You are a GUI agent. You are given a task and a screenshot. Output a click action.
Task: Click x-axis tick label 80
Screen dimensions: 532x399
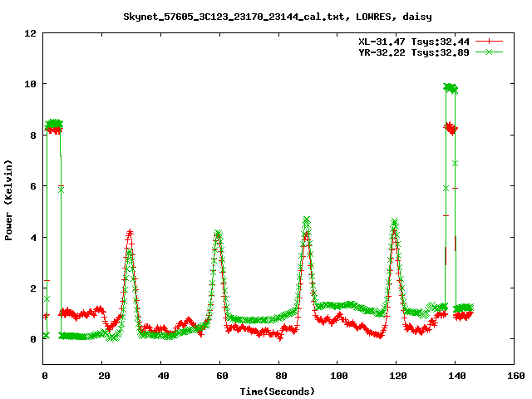tap(281, 376)
